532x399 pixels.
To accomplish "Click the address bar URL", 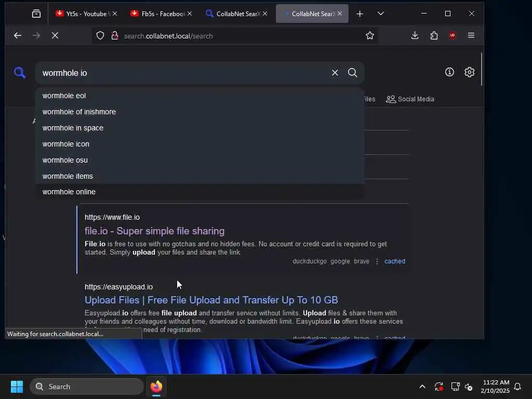I will 168,36.
